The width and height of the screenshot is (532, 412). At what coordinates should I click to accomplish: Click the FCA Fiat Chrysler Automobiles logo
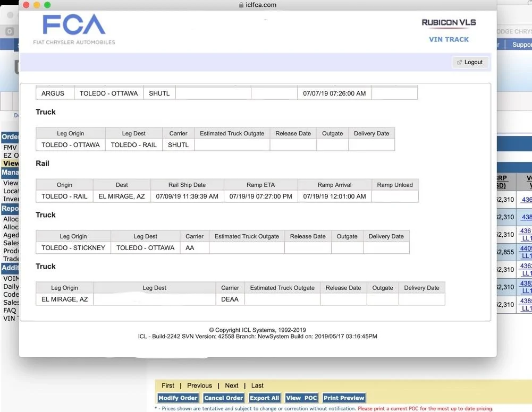pyautogui.click(x=74, y=30)
